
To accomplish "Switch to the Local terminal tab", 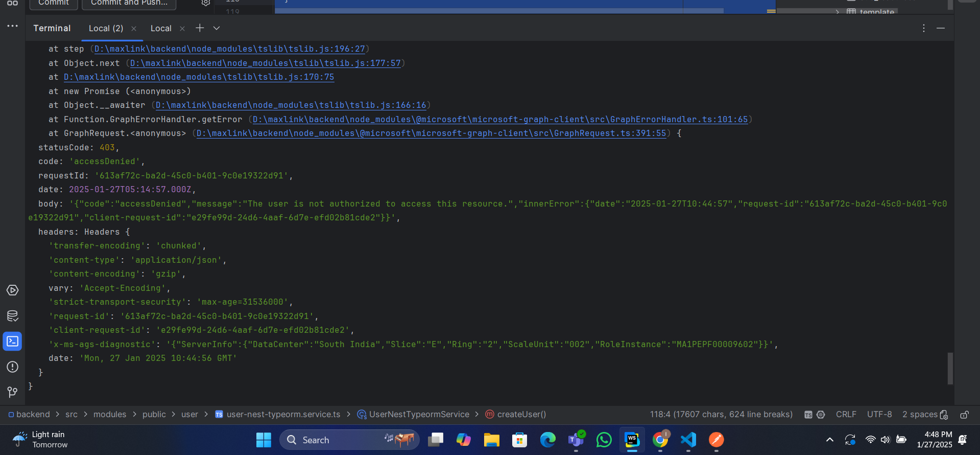I will point(161,29).
